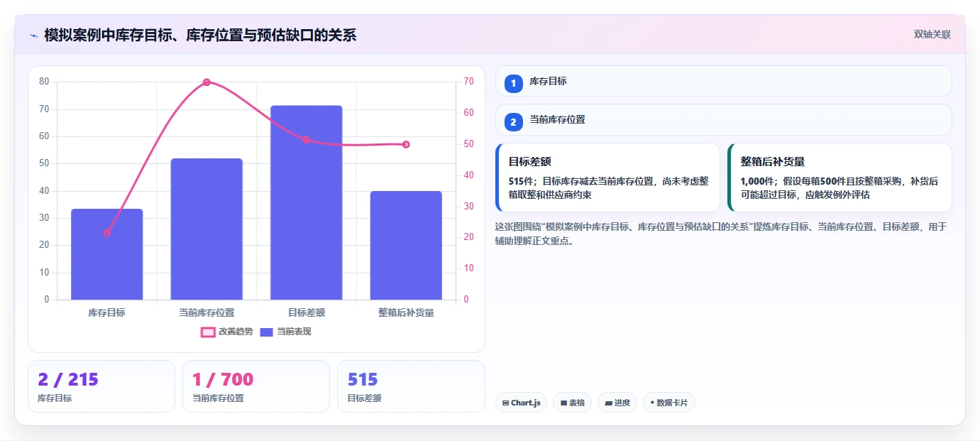The height and width of the screenshot is (441, 980).
Task: Select the 目标差额 bar in chart
Action: click(x=306, y=202)
